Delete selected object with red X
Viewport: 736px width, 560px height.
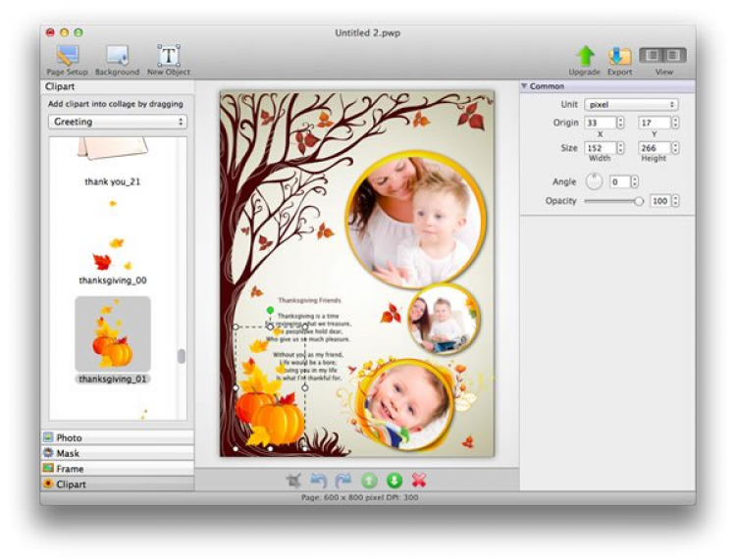[x=420, y=481]
